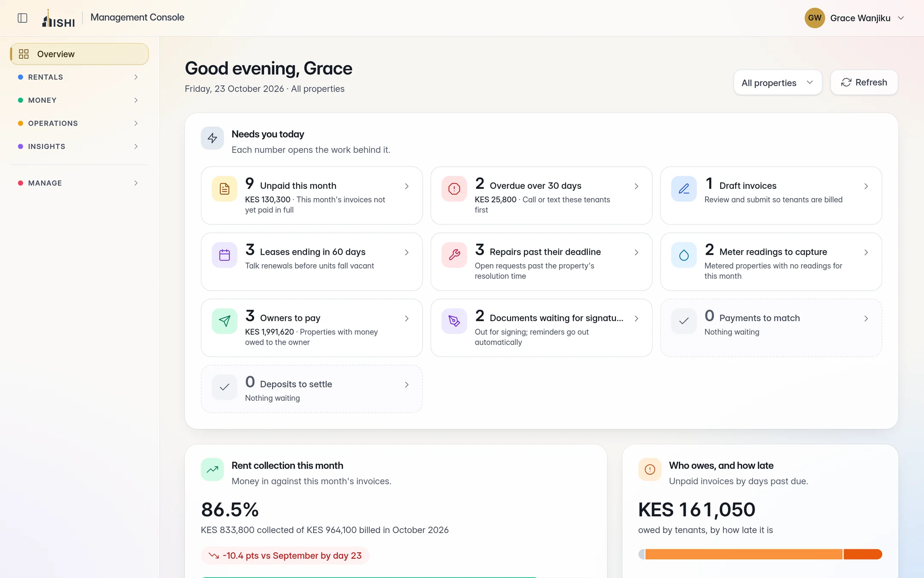
Task: Open Meter readings to capture chevron
Action: 866,253
